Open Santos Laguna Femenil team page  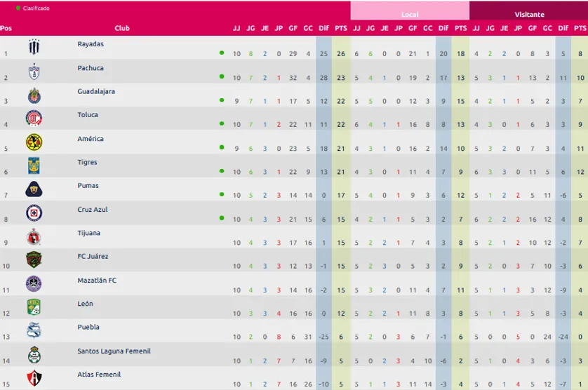coord(114,351)
